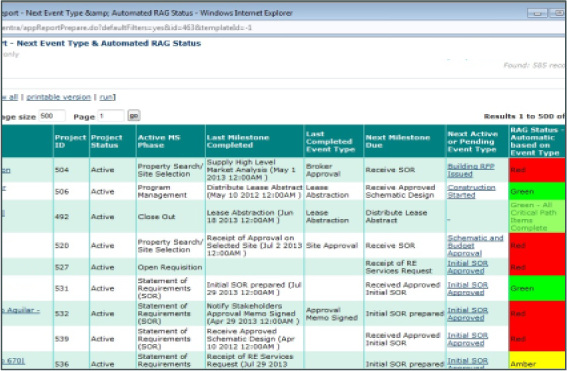567x371 pixels.
Task: Open Schematic and Budget Approval link
Action: (x=475, y=246)
